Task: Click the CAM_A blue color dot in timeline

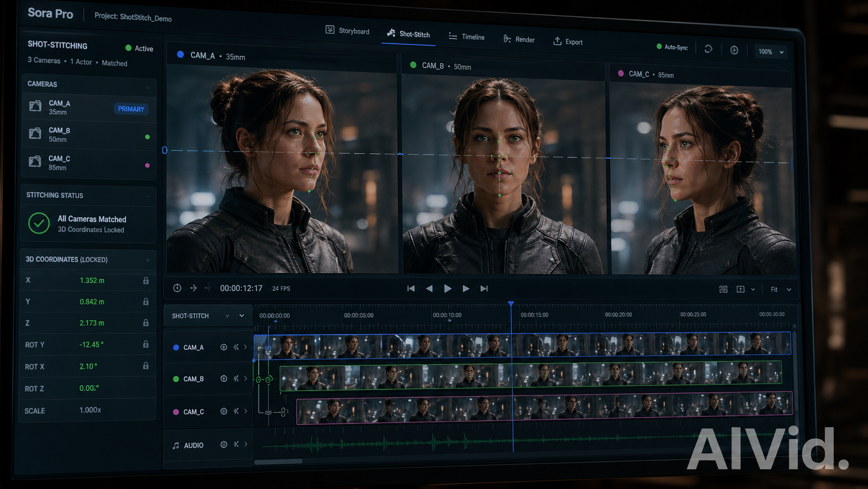Action: [x=176, y=347]
